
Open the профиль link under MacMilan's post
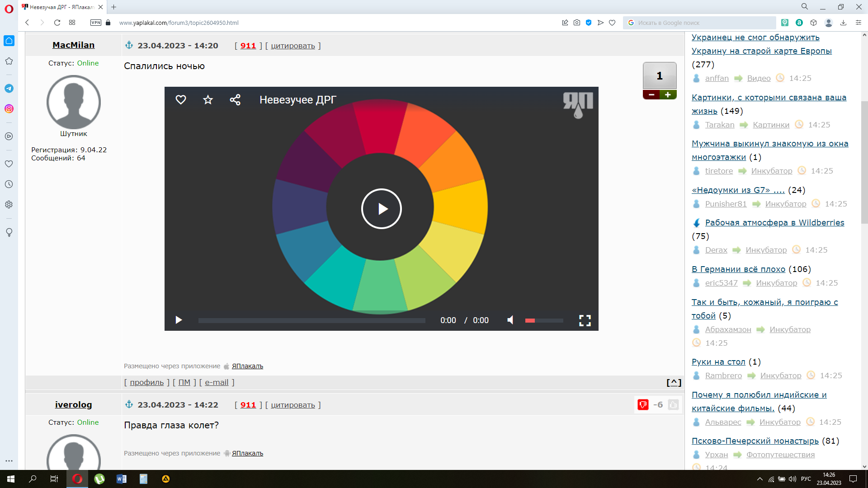point(147,382)
